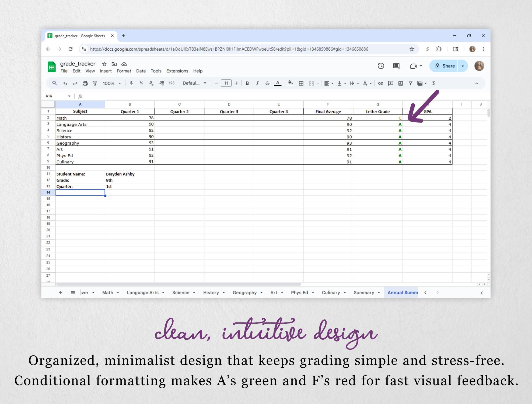The height and width of the screenshot is (404, 532).
Task: Click the merge cells icon
Action: 311,83
